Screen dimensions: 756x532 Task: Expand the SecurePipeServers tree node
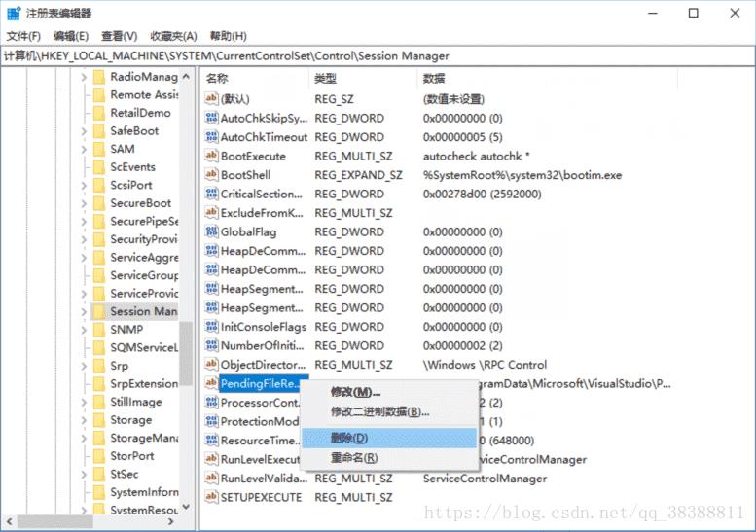coord(84,221)
